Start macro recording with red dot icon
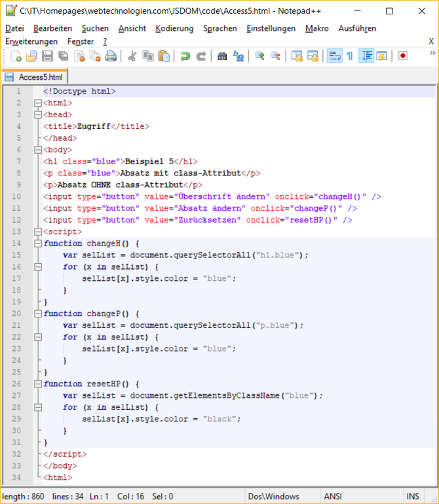 402,56
